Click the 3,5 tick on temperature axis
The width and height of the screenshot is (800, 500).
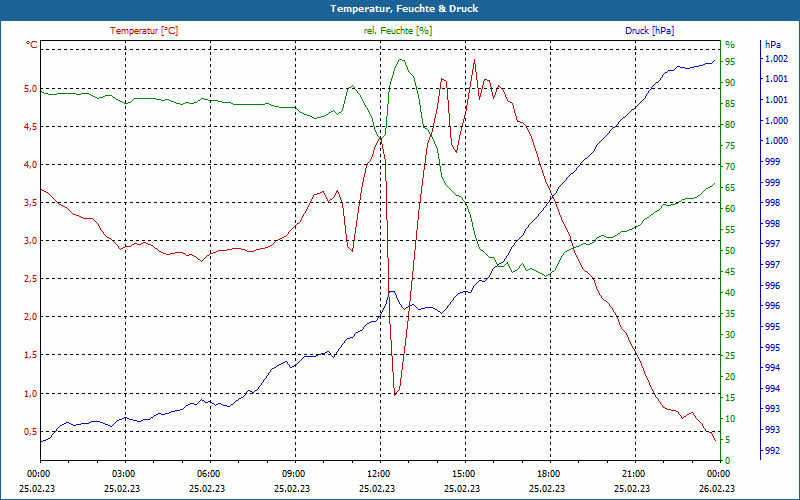31,203
